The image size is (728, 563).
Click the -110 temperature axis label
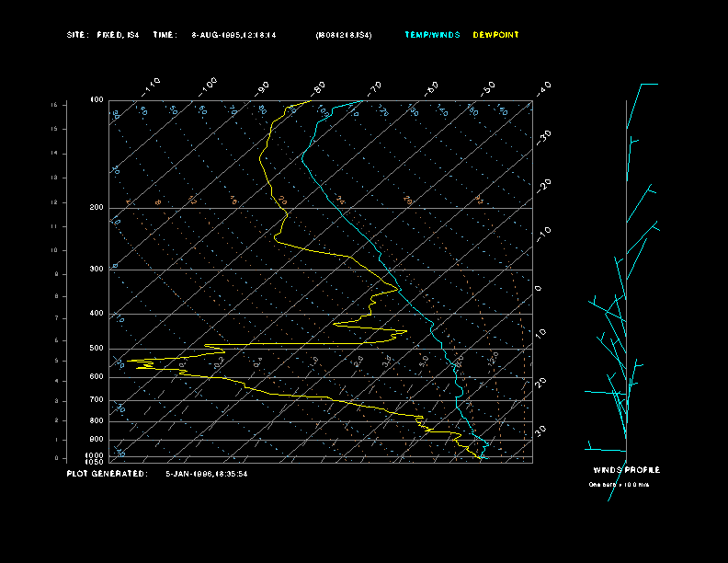point(151,86)
